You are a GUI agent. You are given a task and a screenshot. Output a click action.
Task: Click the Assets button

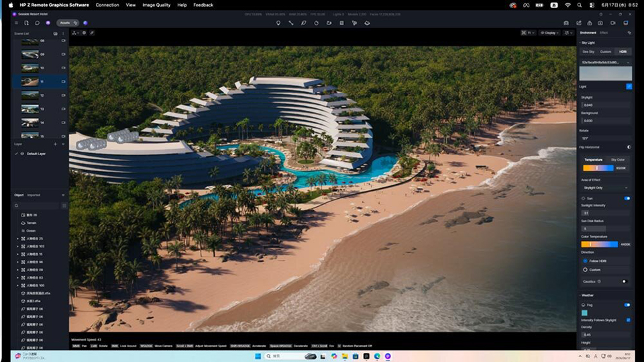68,23
